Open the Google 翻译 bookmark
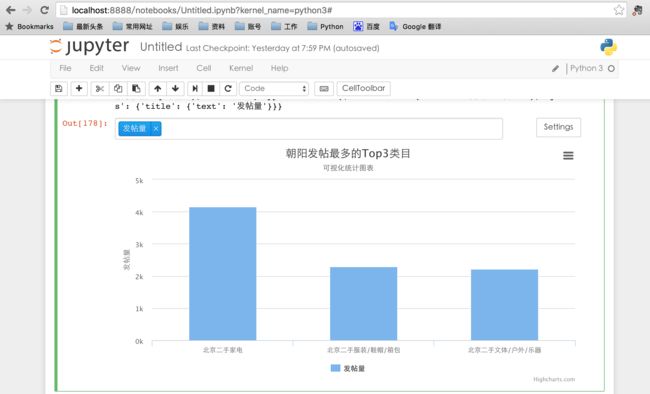The height and width of the screenshot is (394, 650). [x=415, y=27]
